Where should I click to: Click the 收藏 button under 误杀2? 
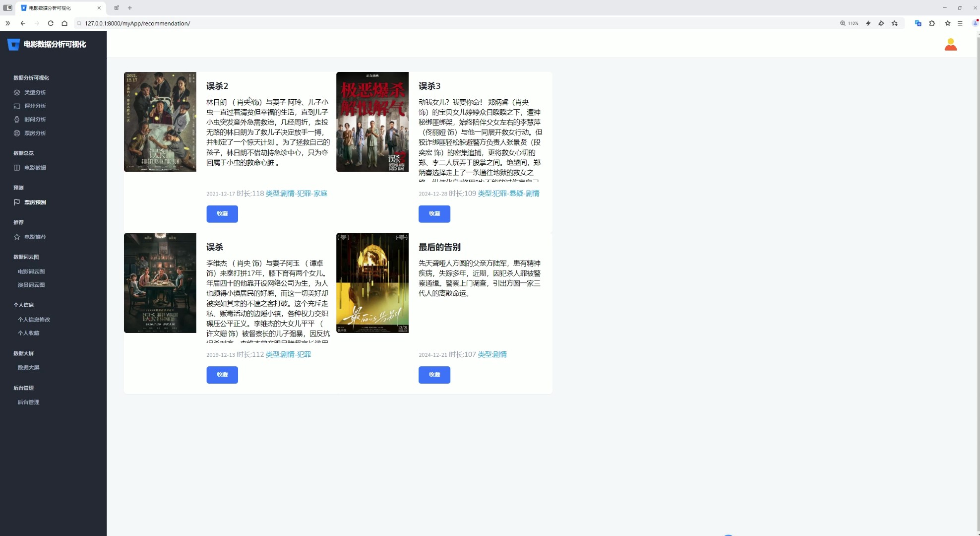(222, 214)
